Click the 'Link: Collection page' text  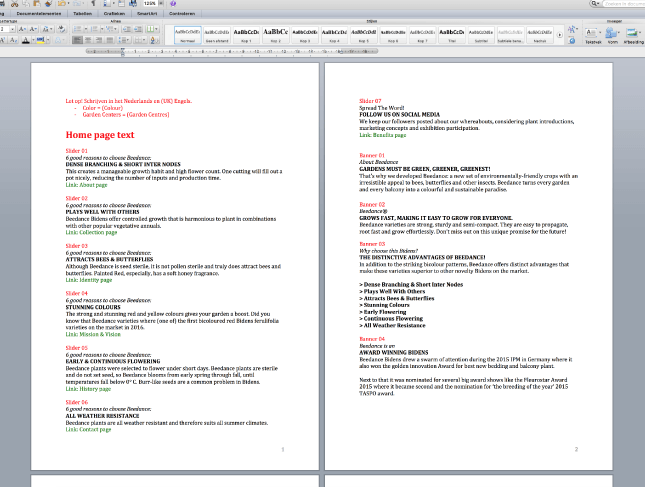[x=91, y=232]
